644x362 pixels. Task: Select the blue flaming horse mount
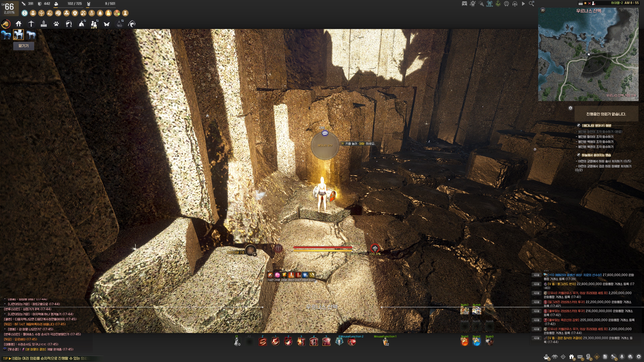click(6, 35)
